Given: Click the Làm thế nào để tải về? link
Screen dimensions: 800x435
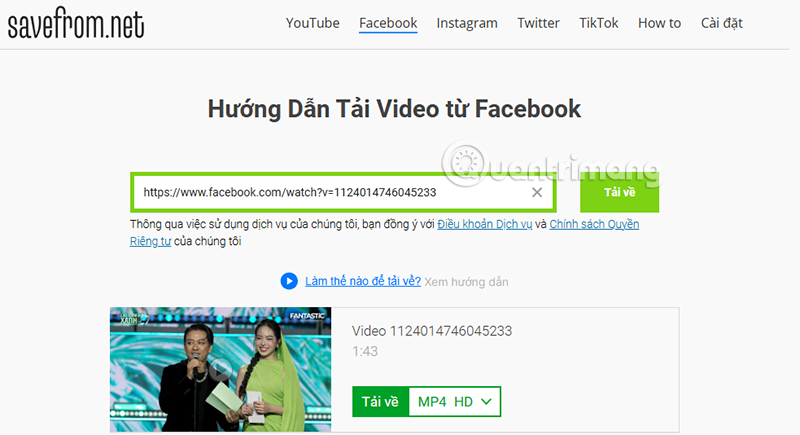Looking at the screenshot, I should tap(362, 282).
